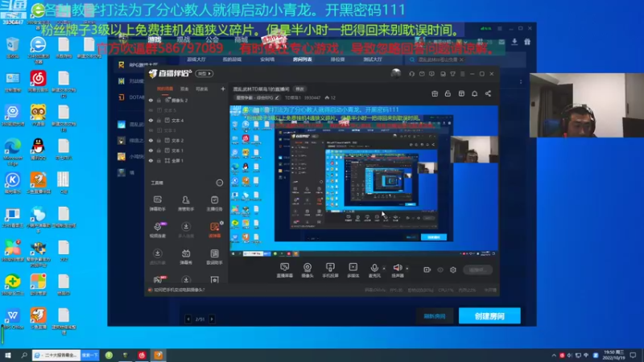Open the hamburger menu in companion title bar
The width and height of the screenshot is (644, 362).
click(x=462, y=74)
